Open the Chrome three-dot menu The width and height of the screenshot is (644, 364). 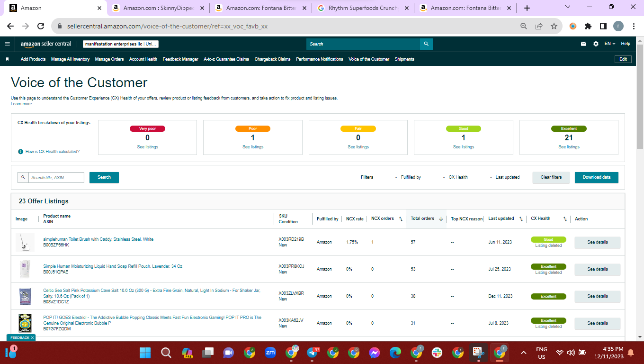click(x=634, y=27)
